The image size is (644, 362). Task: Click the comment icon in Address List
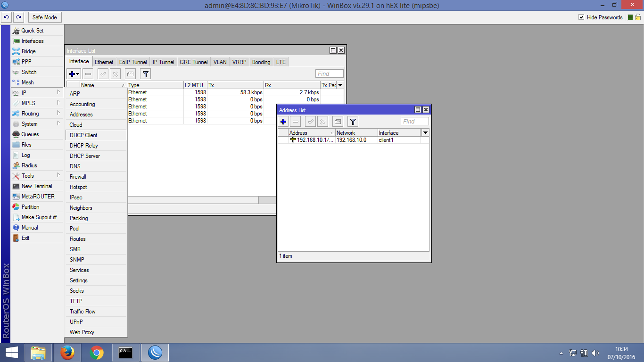pyautogui.click(x=338, y=122)
